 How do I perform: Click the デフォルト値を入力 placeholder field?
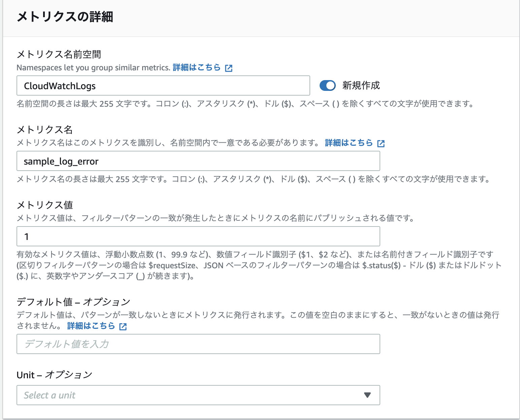click(198, 344)
